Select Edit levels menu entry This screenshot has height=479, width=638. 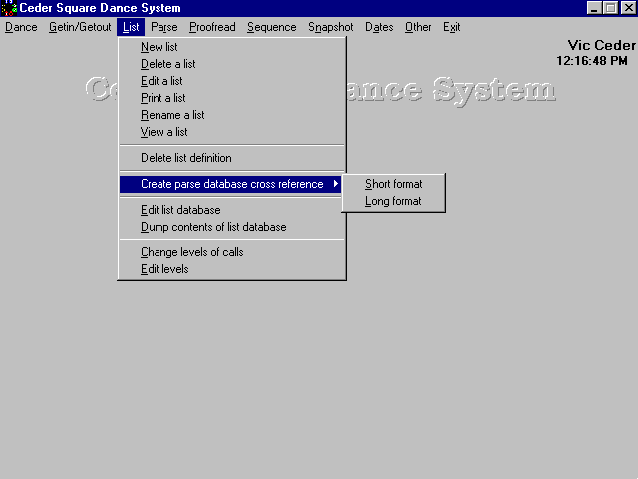tap(232, 269)
